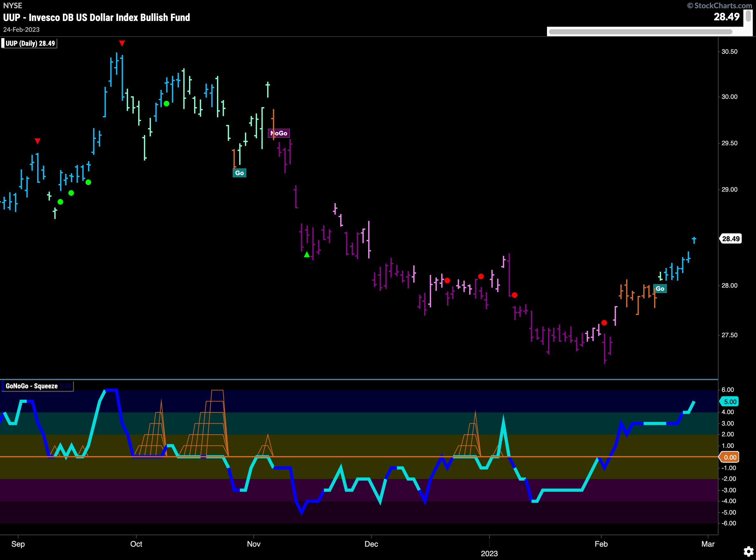756x560 pixels.
Task: Select the Go trend label in late October
Action: point(240,173)
